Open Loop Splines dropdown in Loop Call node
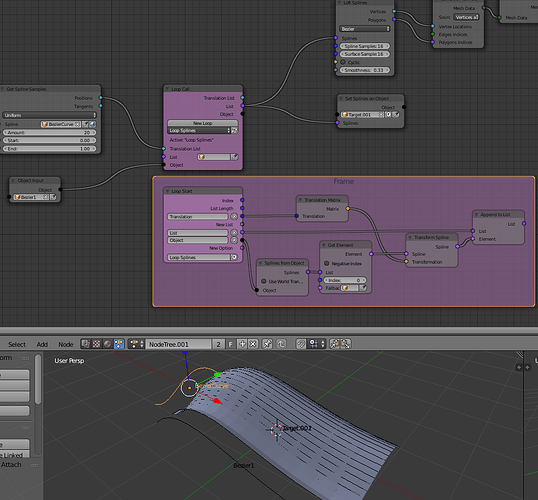This screenshot has height=500, width=538. click(199, 130)
